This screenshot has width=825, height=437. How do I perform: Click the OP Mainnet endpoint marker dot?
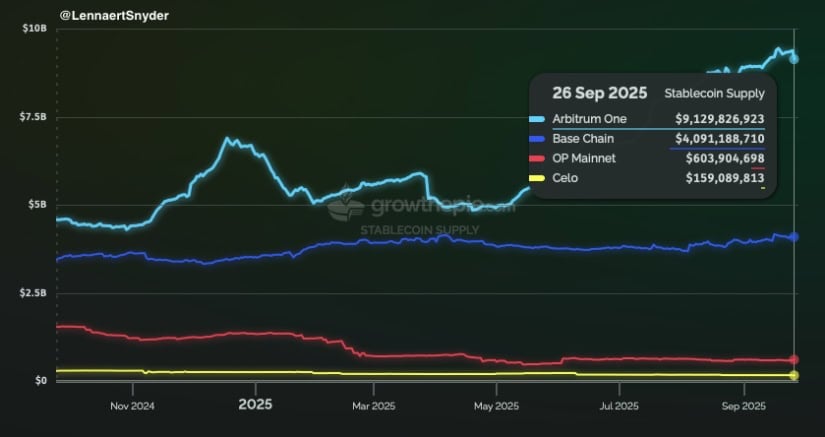pos(794,359)
